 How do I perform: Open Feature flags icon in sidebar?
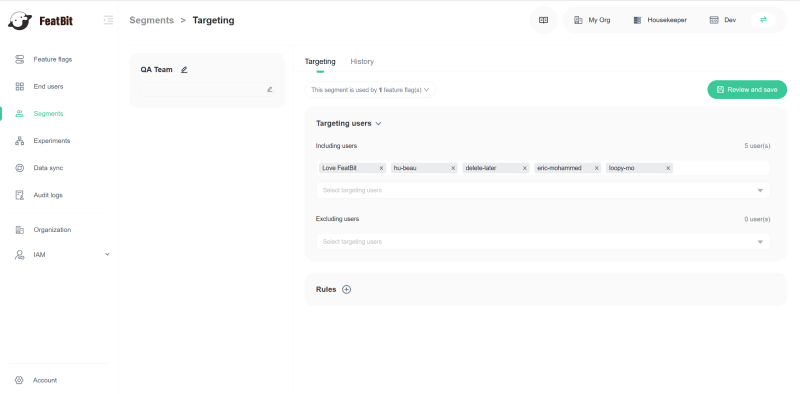(19, 60)
